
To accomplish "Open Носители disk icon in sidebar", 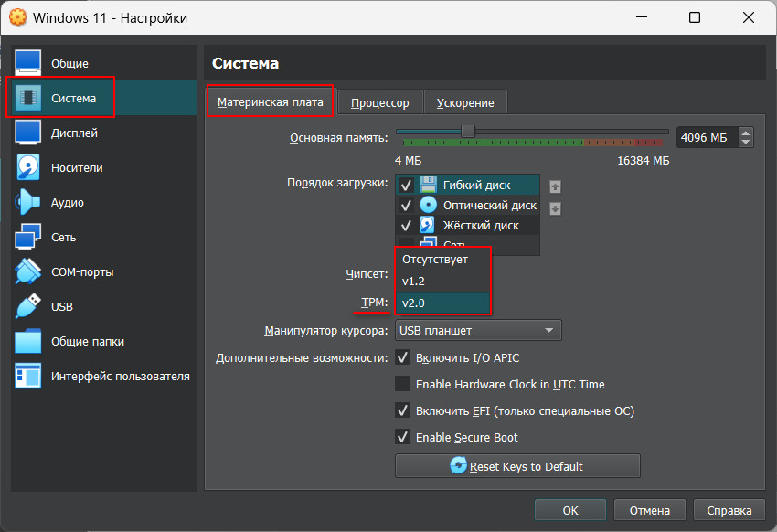I will pyautogui.click(x=27, y=167).
